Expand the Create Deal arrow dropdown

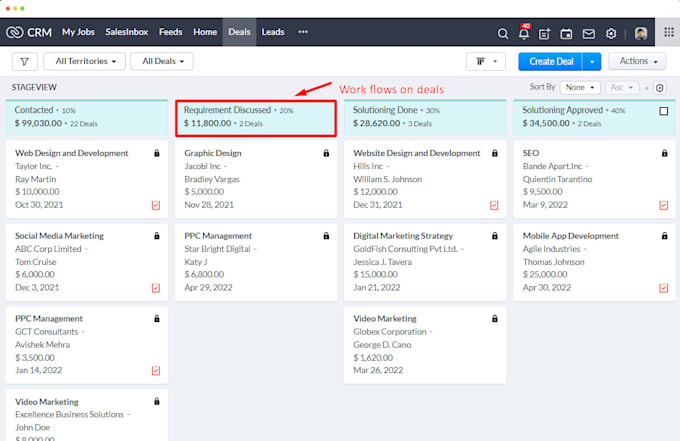[x=592, y=62]
